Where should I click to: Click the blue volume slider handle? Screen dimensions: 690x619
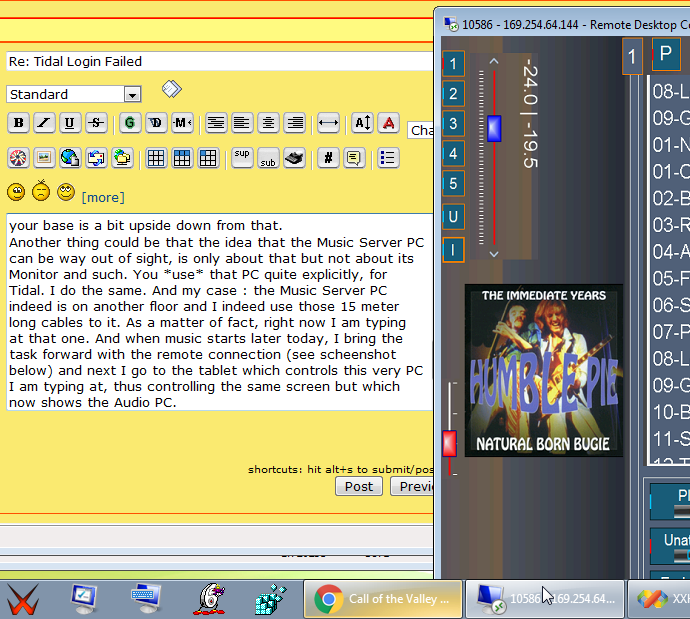494,128
